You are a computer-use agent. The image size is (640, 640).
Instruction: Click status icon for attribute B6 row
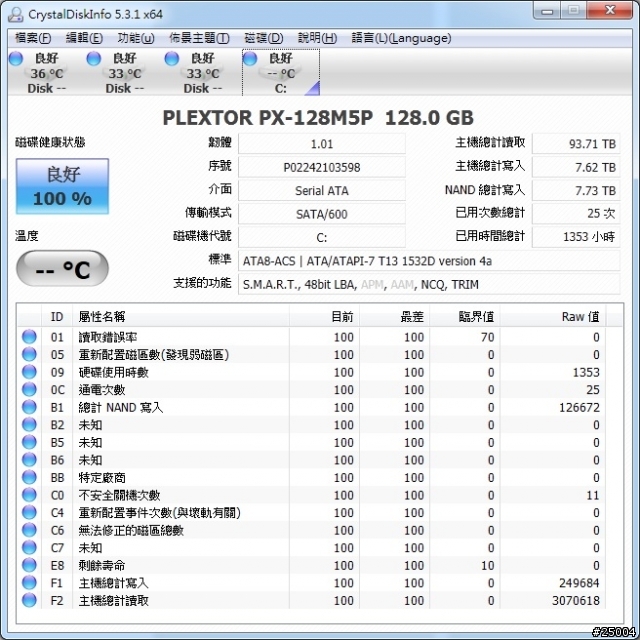click(29, 460)
